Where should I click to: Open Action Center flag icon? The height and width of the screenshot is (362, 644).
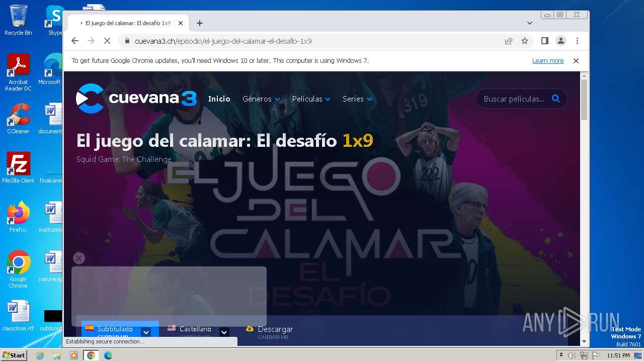pos(595,355)
